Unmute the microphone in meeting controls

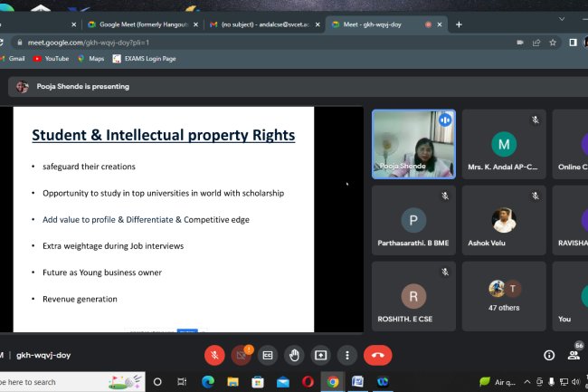tap(214, 355)
